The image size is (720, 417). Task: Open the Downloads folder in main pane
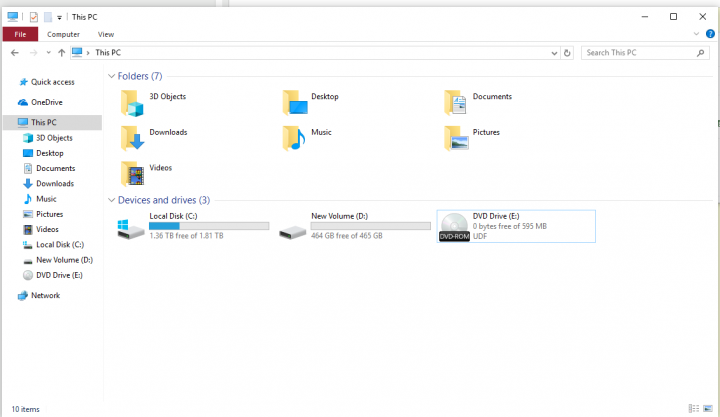click(132, 138)
